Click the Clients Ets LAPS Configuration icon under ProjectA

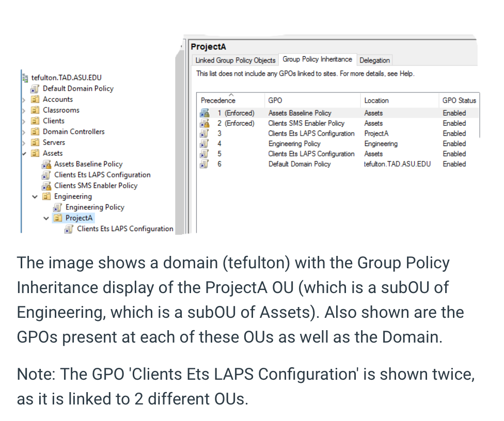tap(68, 229)
